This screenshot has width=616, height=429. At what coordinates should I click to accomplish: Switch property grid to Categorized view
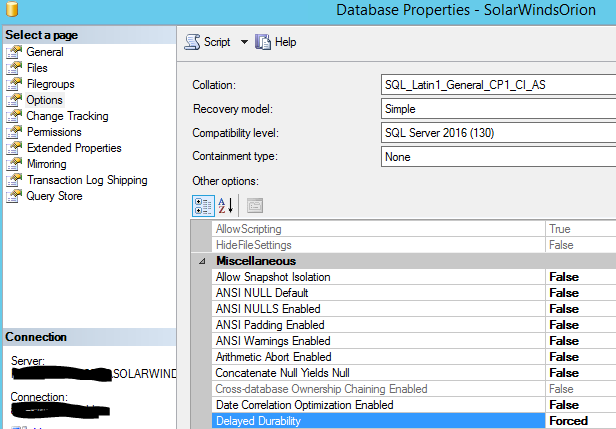[x=204, y=205]
